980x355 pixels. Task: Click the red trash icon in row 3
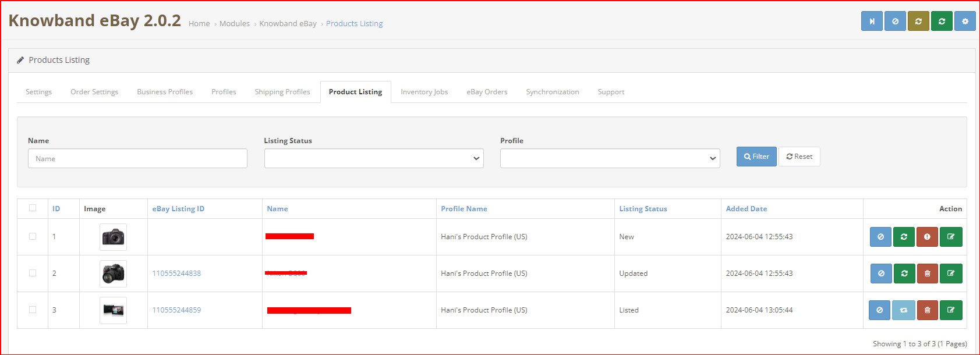tap(928, 310)
